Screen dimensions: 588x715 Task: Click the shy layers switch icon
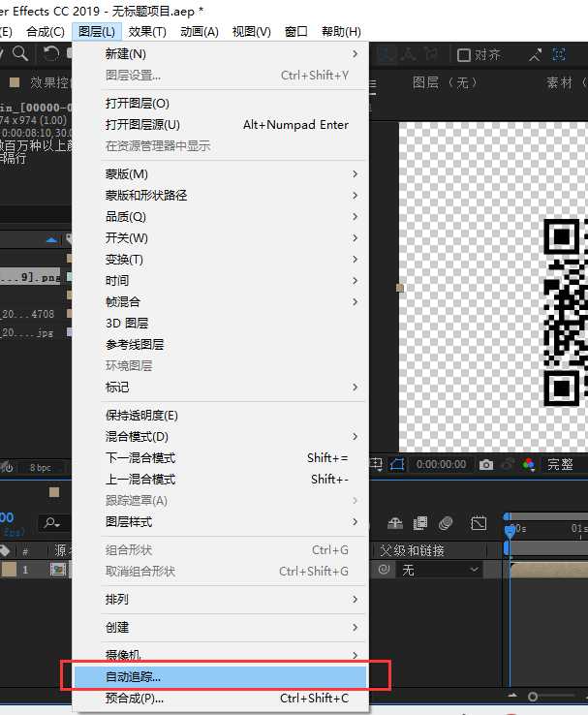(x=394, y=523)
